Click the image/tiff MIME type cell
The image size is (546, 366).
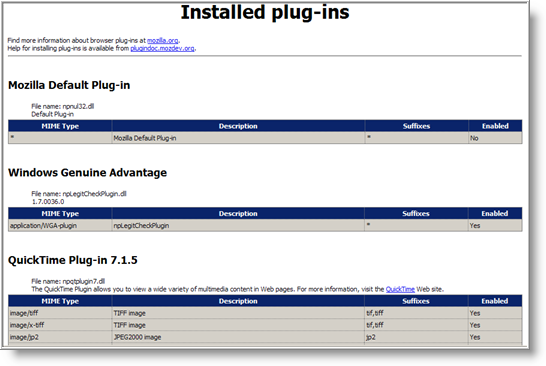(x=60, y=313)
